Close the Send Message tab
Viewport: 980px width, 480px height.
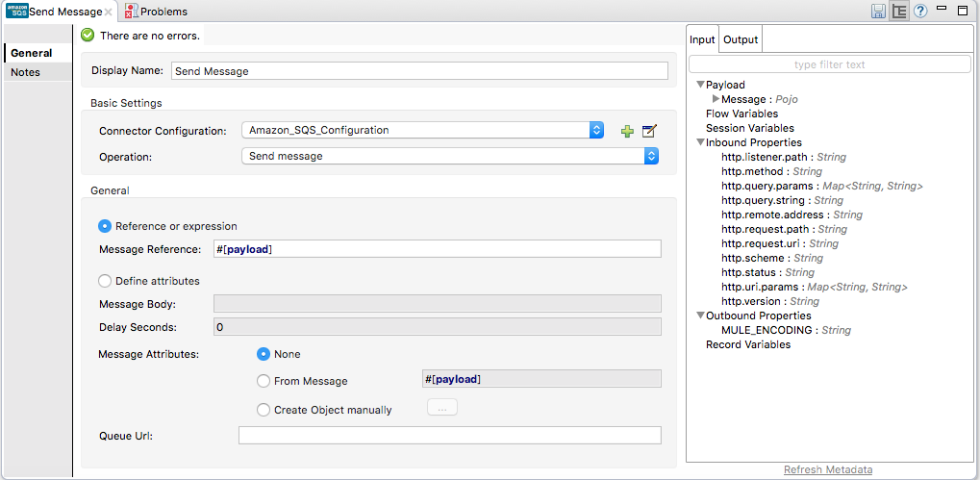pos(108,12)
